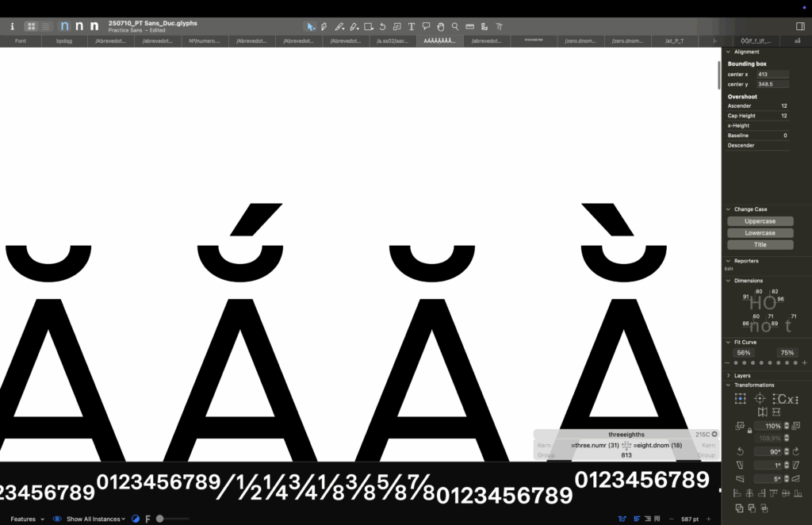Click the flip horizontal mirror icon
Viewport: 812px width, 525px height.
pos(762,412)
